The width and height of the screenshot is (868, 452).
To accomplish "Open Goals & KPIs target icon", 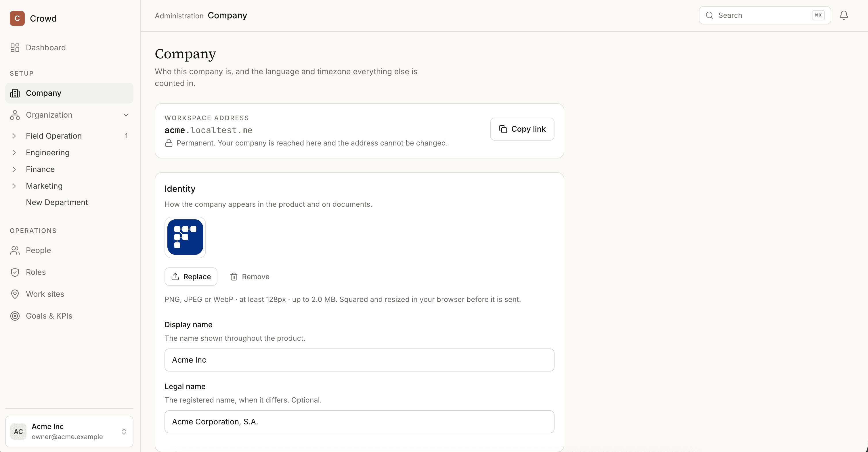I will pos(15,316).
